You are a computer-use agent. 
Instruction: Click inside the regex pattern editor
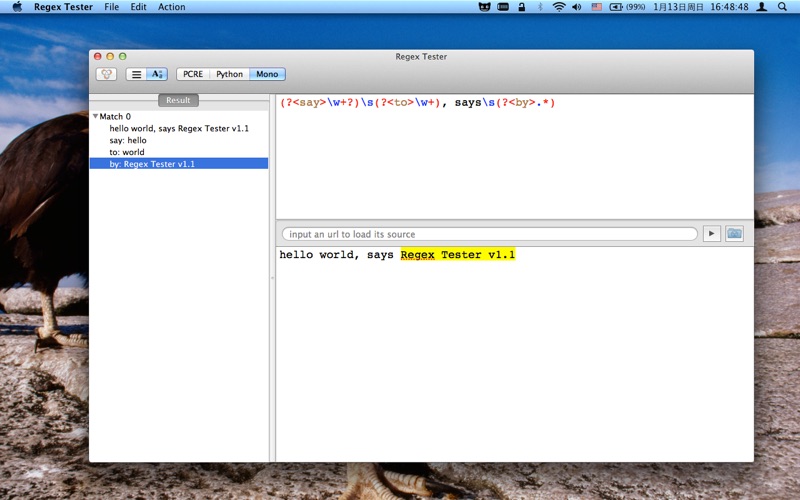coord(514,157)
